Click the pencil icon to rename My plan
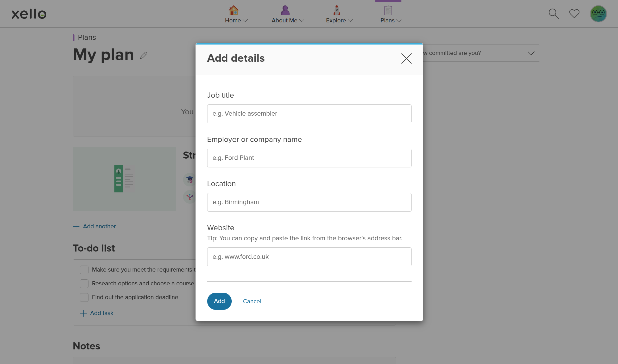 pos(144,55)
